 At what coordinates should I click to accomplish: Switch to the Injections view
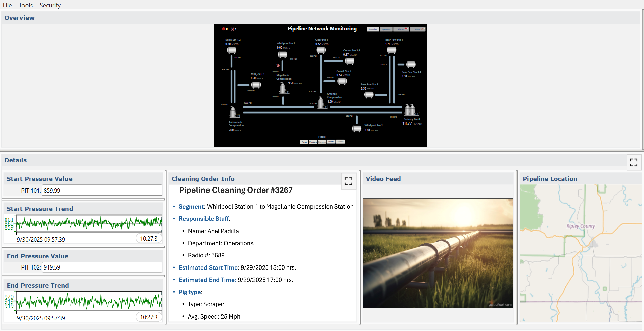point(386,29)
